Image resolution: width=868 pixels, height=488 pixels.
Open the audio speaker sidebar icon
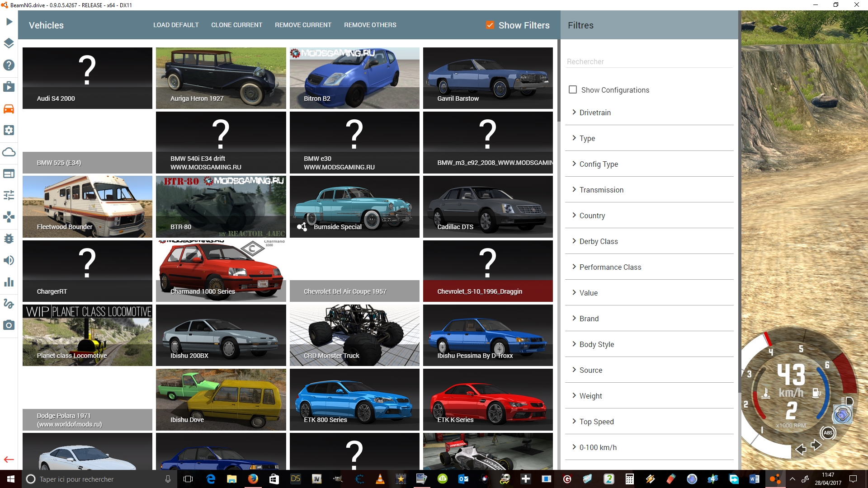(9, 260)
